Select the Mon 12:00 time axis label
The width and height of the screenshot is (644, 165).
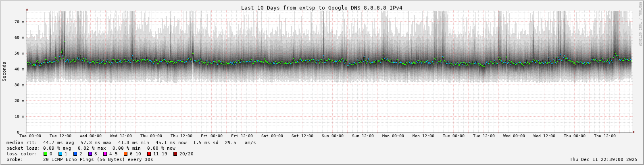tap(423, 136)
